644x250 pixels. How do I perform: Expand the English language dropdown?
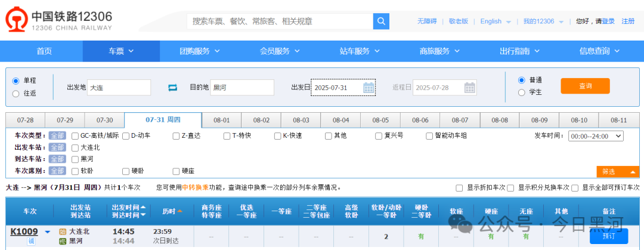496,21
